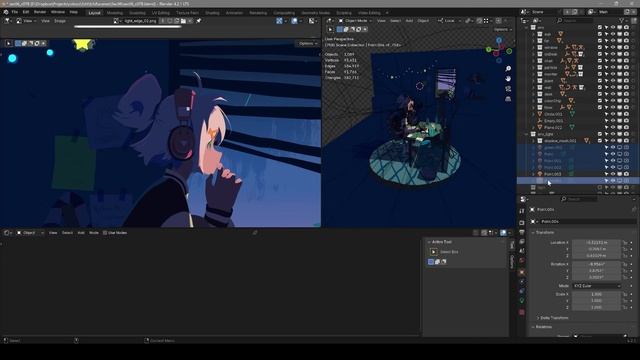640x360 pixels.
Task: Open the Object Mode dropdown
Action: click(x=356, y=20)
